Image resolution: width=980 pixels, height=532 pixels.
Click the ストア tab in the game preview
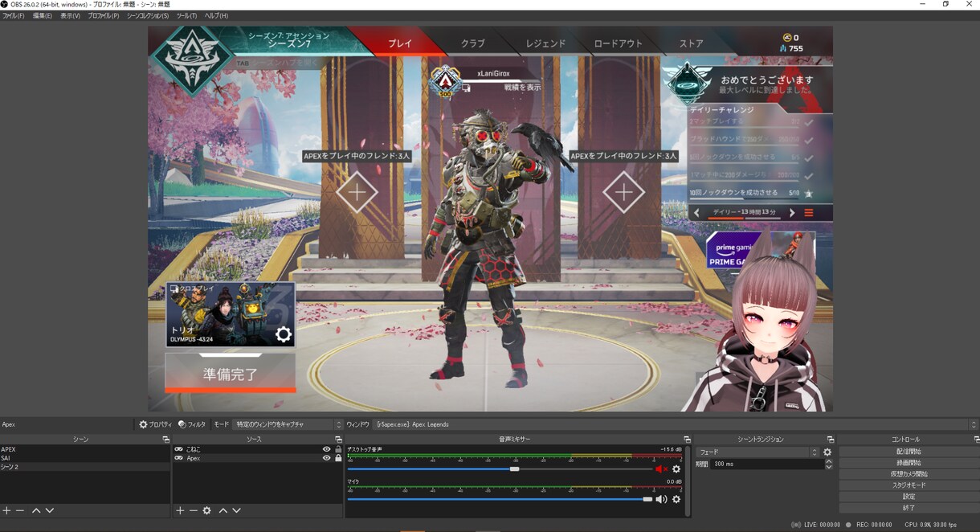[691, 43]
